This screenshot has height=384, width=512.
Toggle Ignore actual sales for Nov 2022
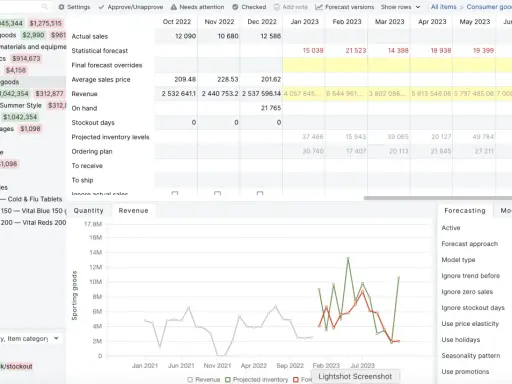(217, 193)
